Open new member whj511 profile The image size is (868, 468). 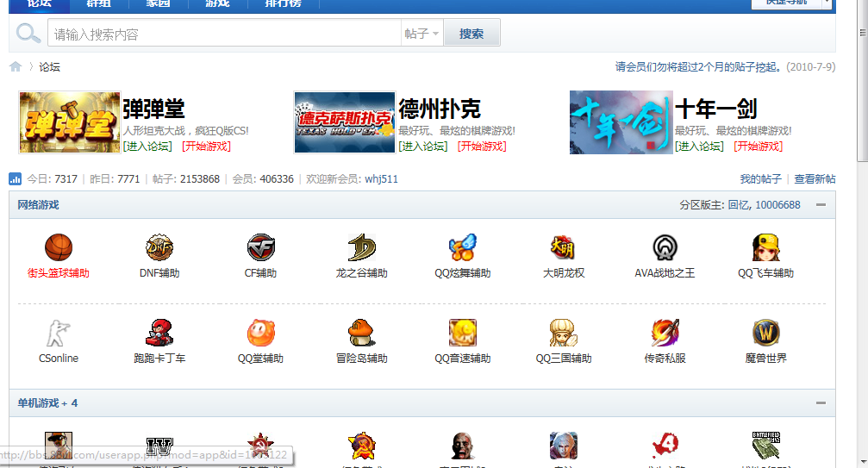(x=381, y=178)
